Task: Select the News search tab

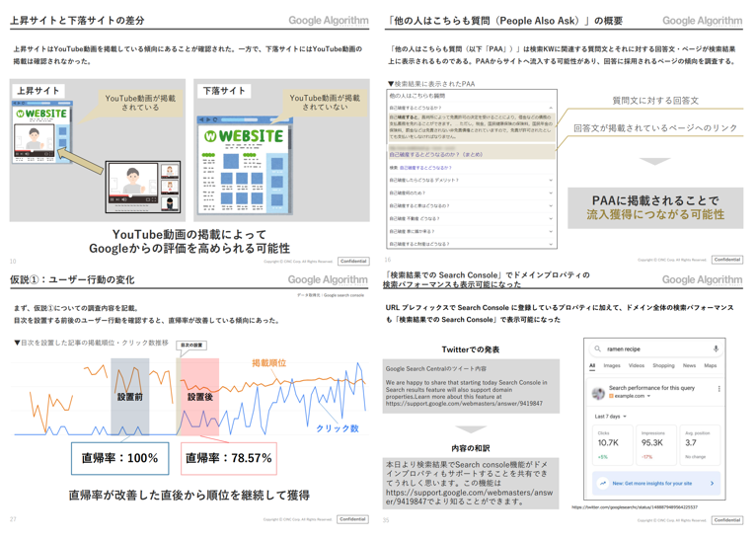Action: [689, 366]
